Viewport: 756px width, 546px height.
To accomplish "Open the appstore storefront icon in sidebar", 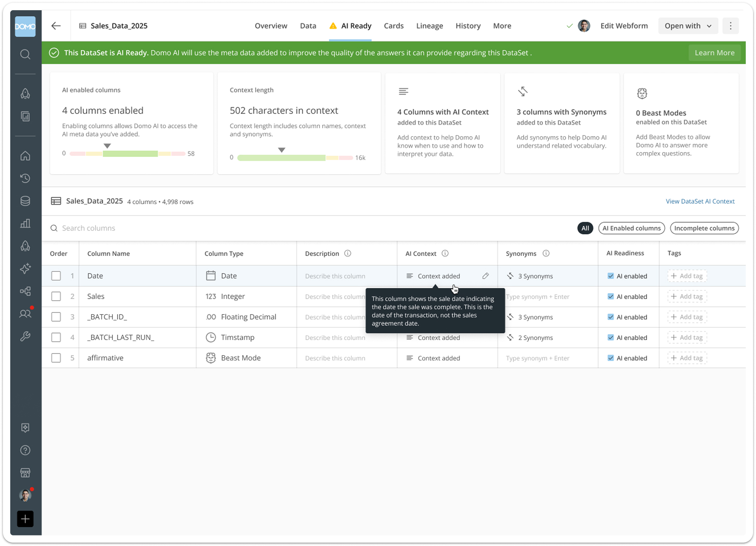I will 25,473.
